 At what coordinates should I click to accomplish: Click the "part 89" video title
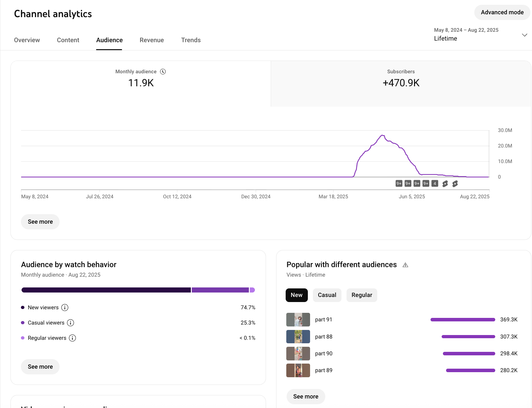tap(324, 370)
